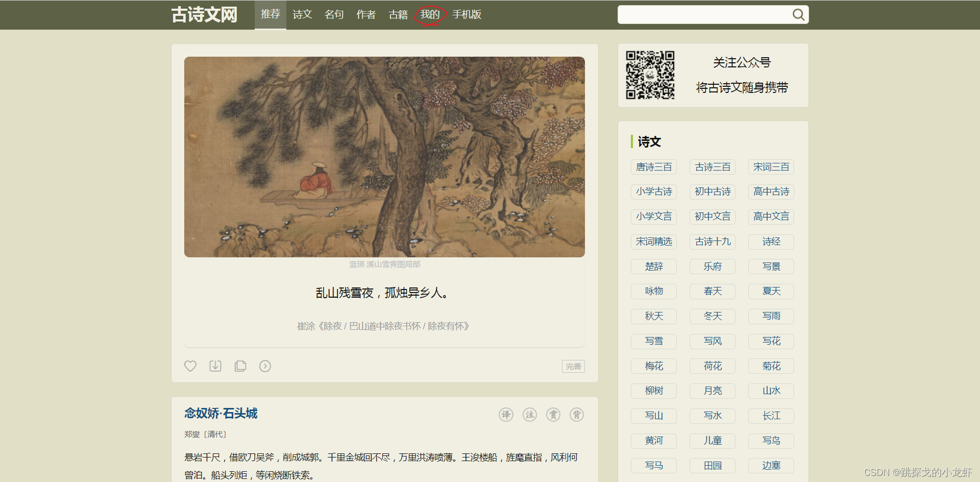Open 春天 category tag

[x=713, y=291]
